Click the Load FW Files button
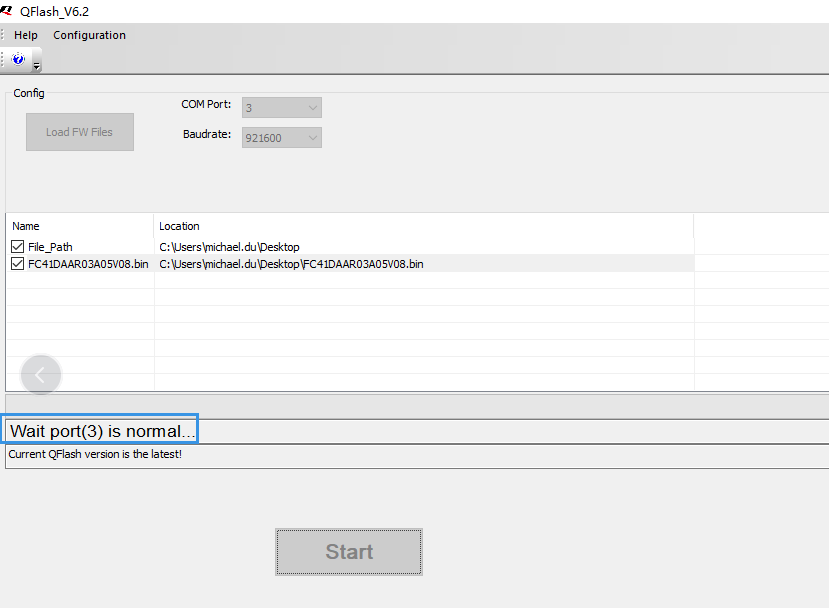Image resolution: width=829 pixels, height=608 pixels. coord(79,131)
